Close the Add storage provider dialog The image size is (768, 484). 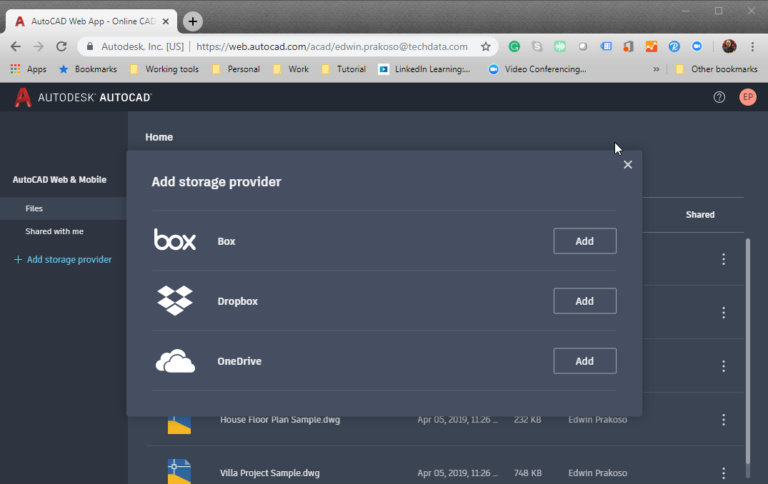[628, 165]
